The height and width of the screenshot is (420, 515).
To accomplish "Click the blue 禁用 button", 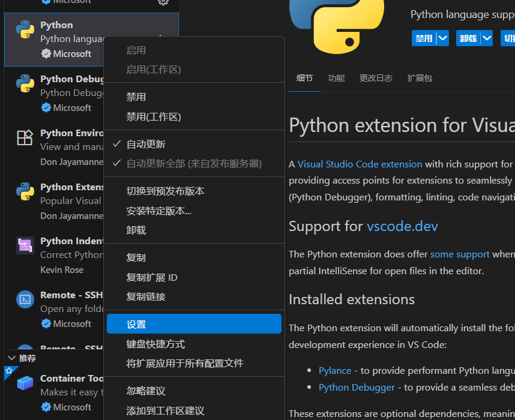I will 424,38.
